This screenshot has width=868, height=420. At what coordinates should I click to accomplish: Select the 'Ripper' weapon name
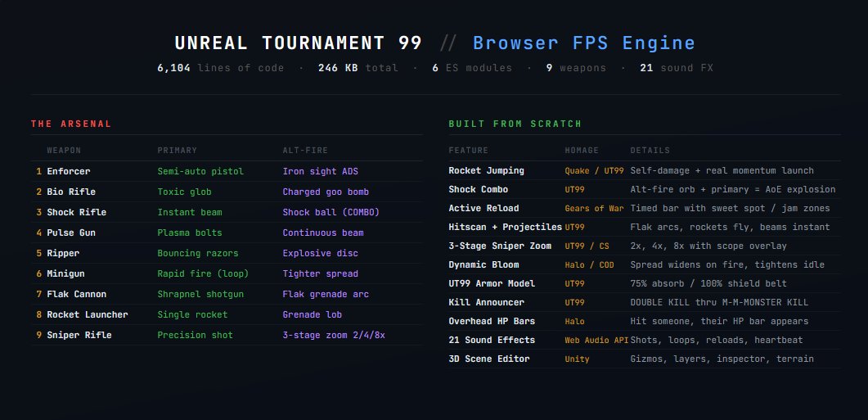click(x=63, y=253)
